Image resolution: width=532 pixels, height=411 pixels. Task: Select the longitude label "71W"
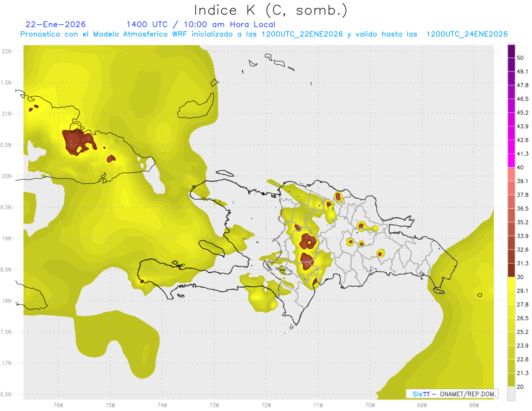pyautogui.click(x=318, y=405)
